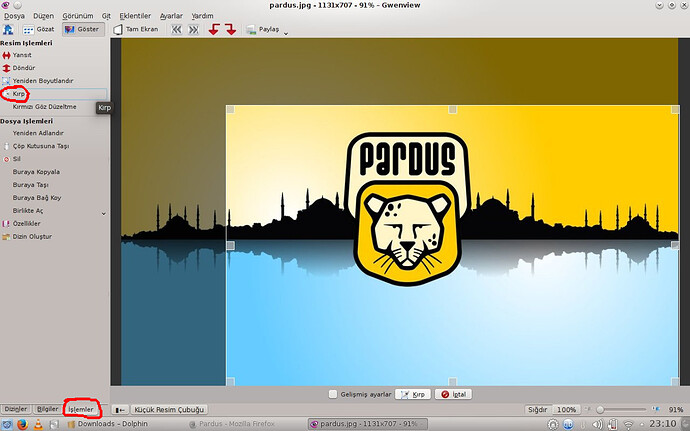The height and width of the screenshot is (431, 690).
Task: Click top-left crop selection handle
Action: point(231,110)
